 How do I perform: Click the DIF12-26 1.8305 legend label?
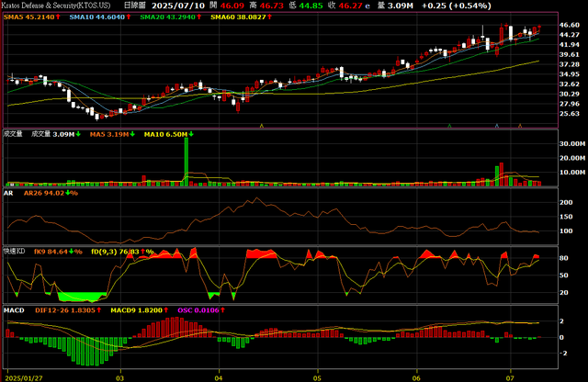point(67,309)
